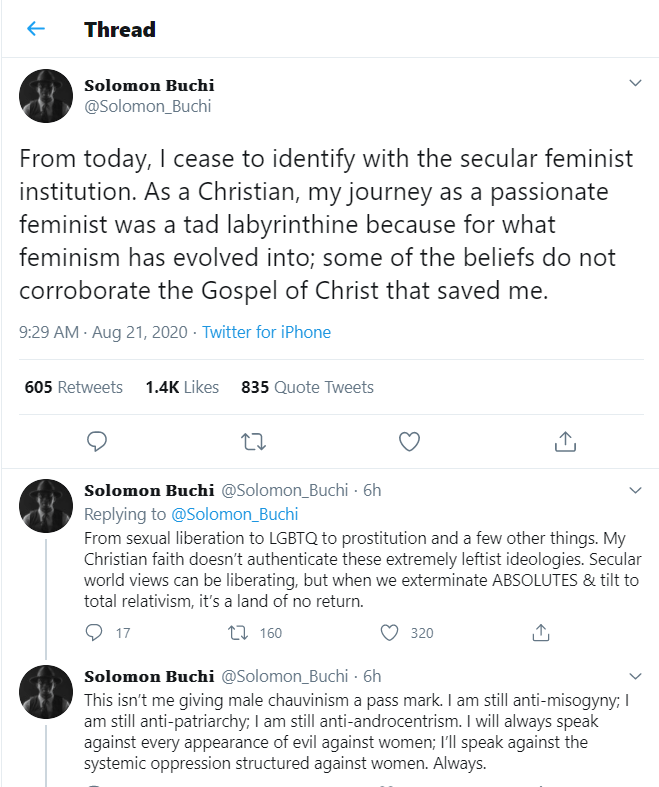Retweet the reply with 160 retweets
Image resolution: width=659 pixels, height=787 pixels.
point(239,632)
